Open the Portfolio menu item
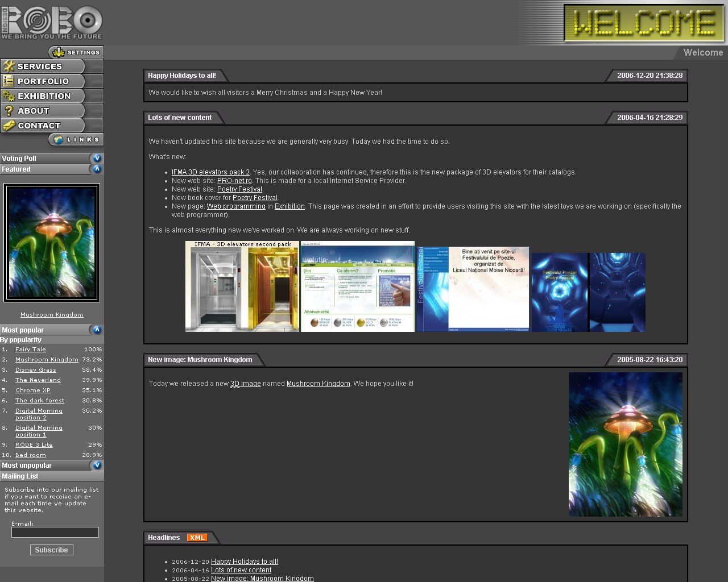This screenshot has width=728, height=582. (x=43, y=81)
